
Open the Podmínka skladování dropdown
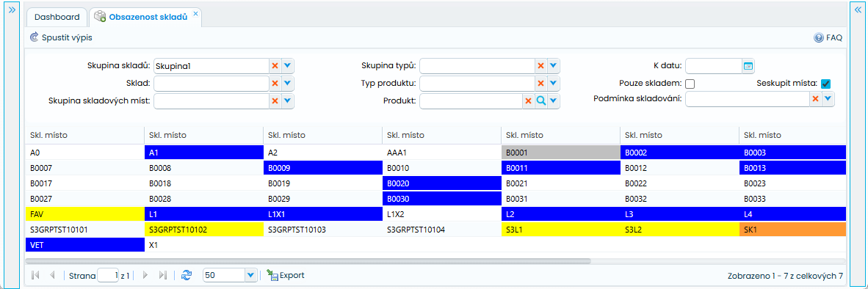828,98
